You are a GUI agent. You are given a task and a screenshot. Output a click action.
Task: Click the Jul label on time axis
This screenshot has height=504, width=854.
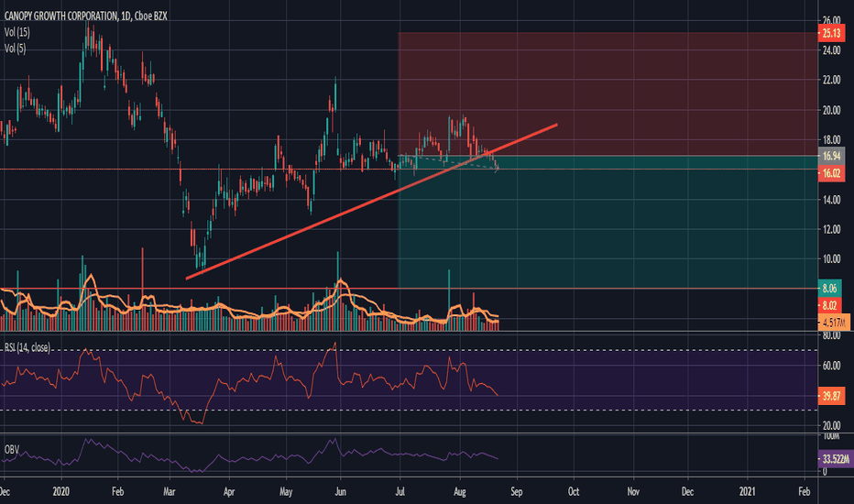pos(400,491)
